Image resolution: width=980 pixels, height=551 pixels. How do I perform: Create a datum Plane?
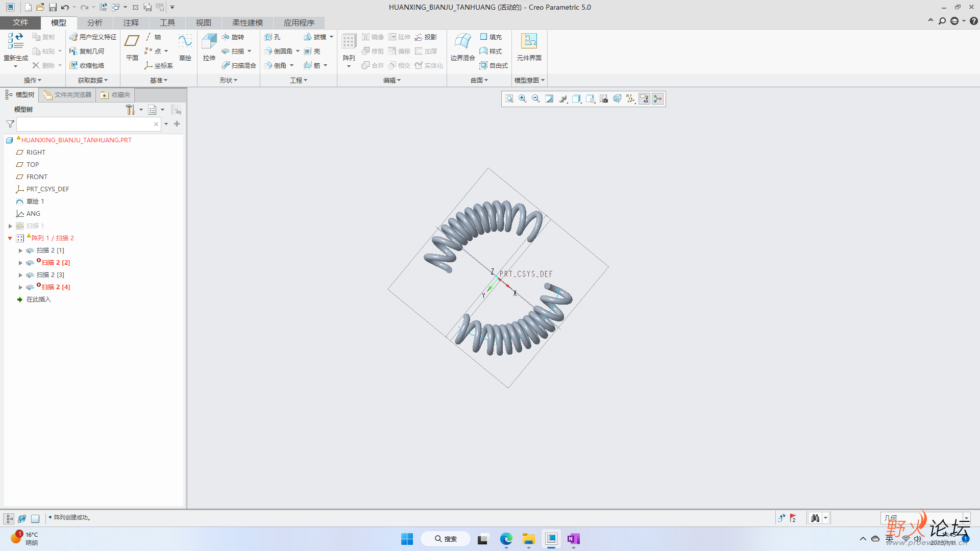(x=132, y=47)
